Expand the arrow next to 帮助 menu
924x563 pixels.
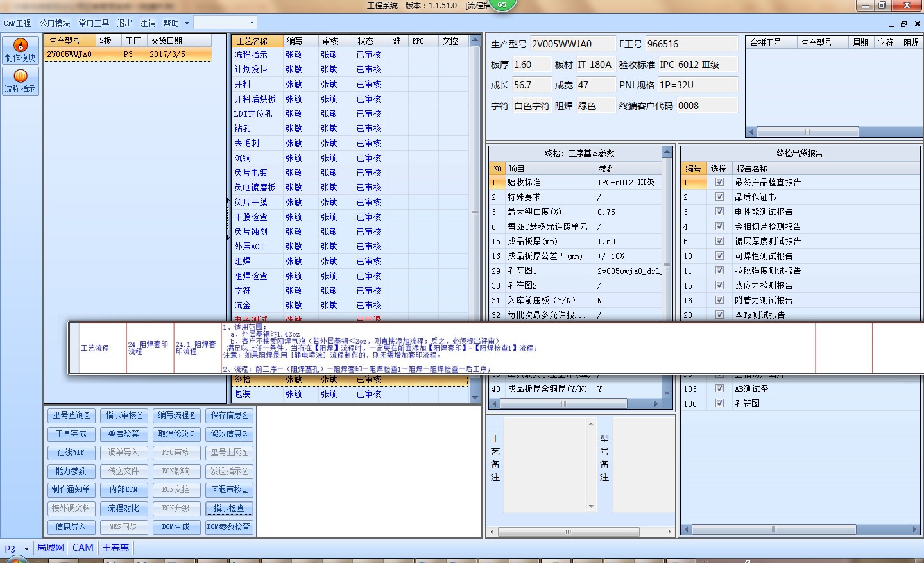click(x=187, y=23)
